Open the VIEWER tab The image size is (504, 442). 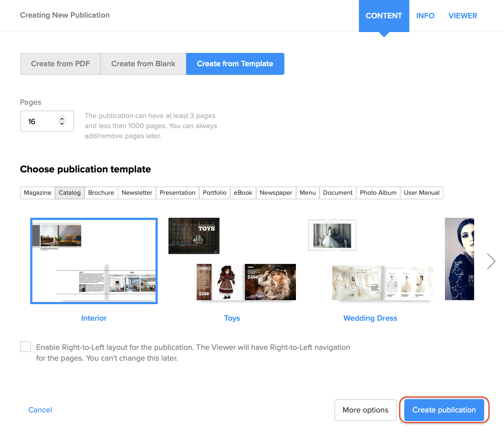click(x=463, y=15)
